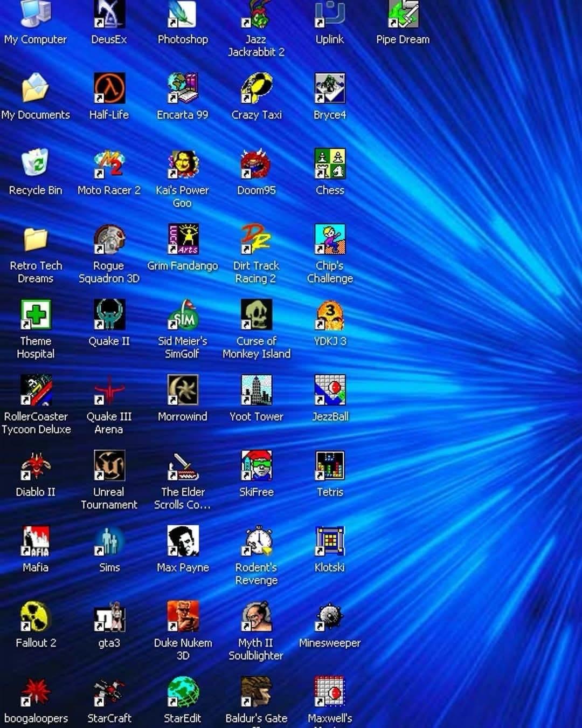Open the My Computer icon
The height and width of the screenshot is (728, 582).
(36, 13)
